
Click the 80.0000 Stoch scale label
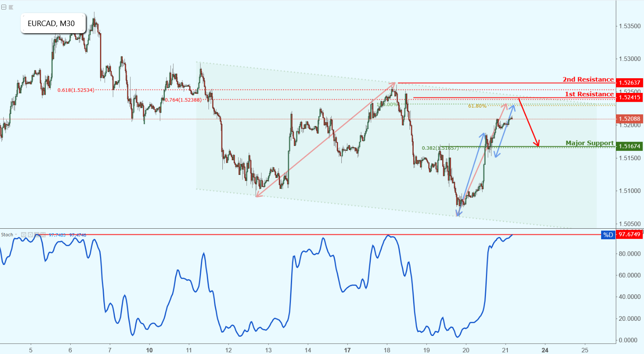coord(630,254)
